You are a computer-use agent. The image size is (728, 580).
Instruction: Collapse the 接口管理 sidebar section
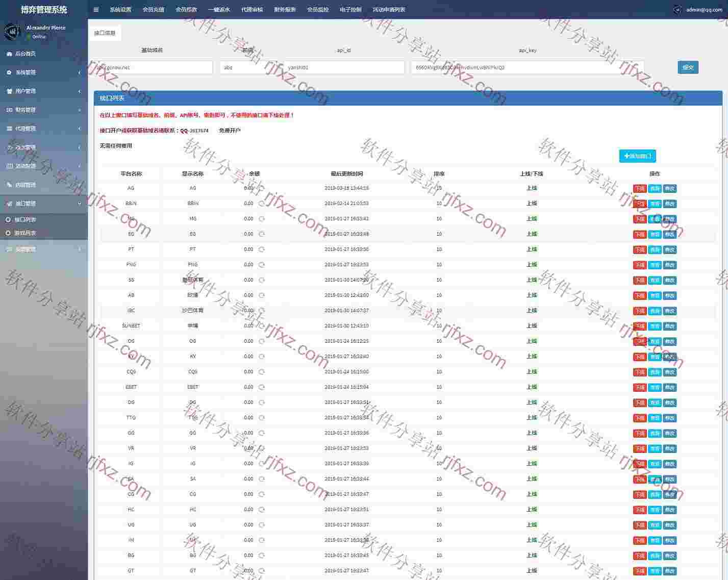point(44,204)
